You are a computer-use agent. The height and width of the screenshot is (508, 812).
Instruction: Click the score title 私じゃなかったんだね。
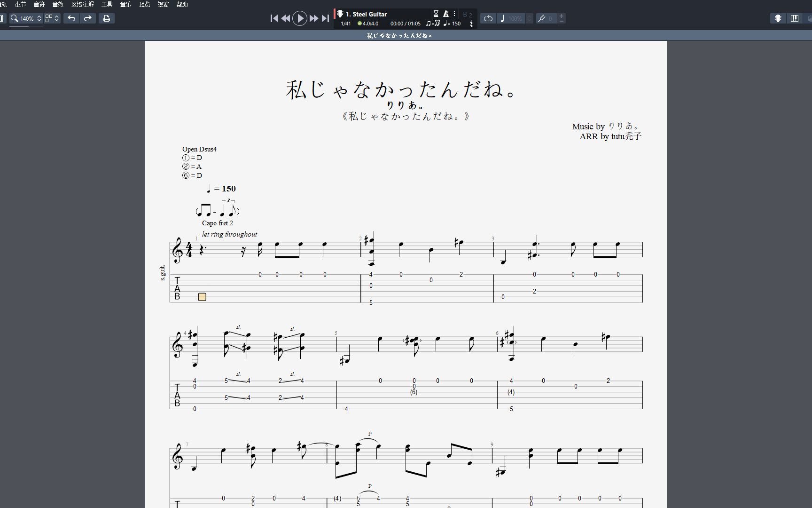[402, 89]
